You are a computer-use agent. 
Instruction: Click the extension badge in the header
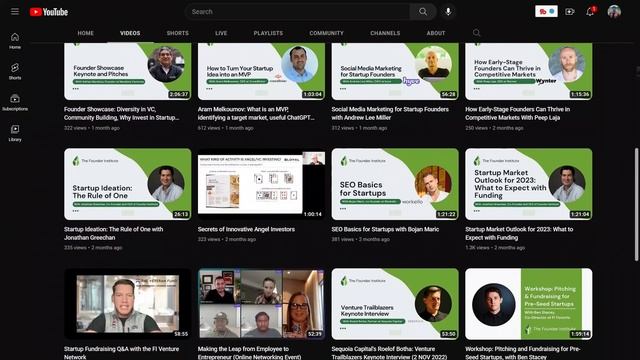(x=546, y=11)
